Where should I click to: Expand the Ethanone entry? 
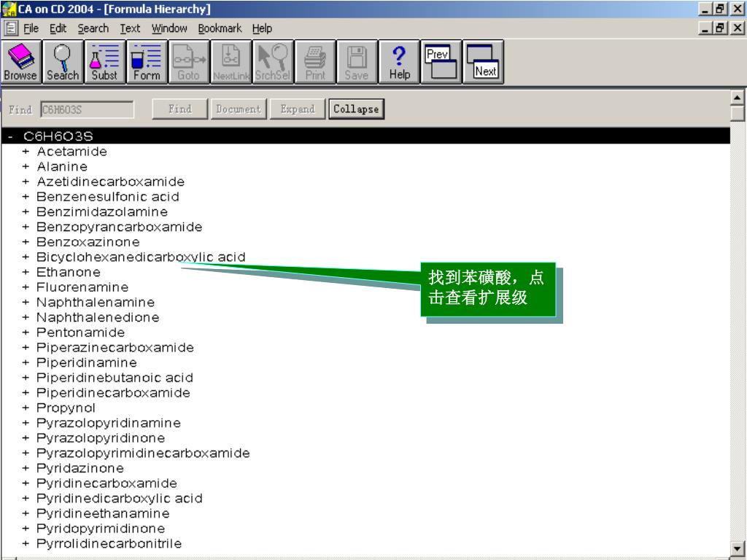coord(26,272)
